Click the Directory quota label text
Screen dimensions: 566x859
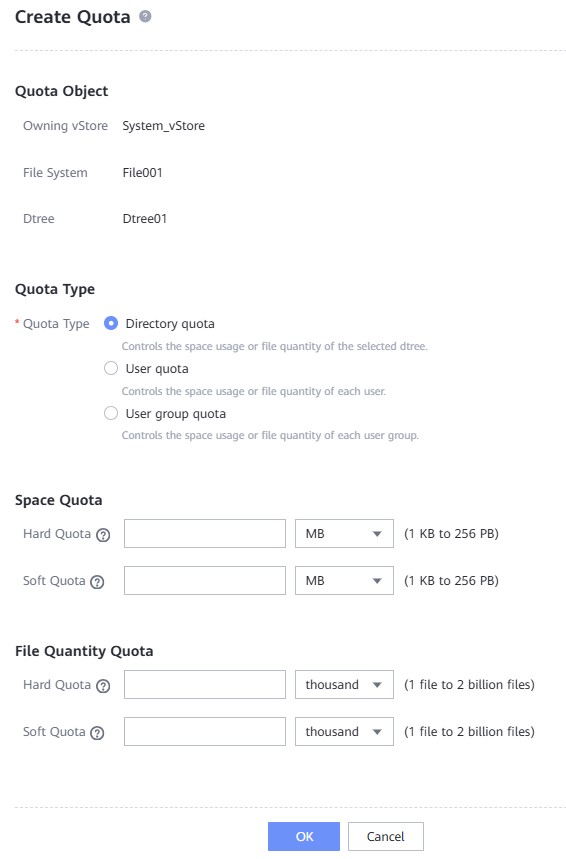(170, 324)
